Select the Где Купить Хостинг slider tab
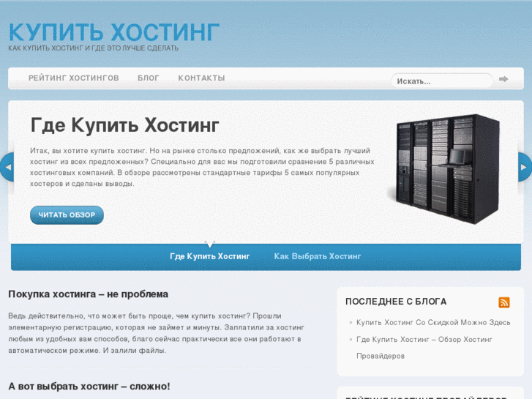The image size is (532, 399). [x=210, y=256]
